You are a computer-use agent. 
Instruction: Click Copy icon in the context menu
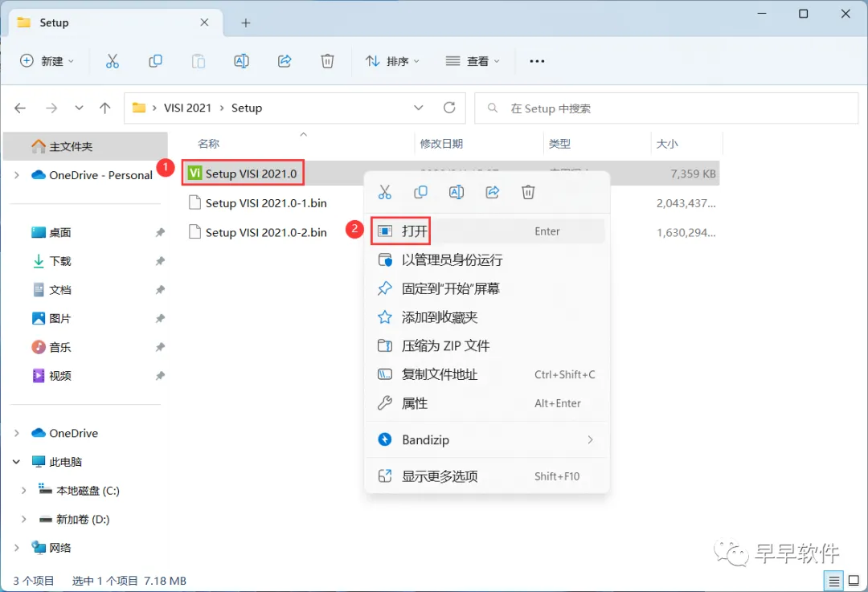pyautogui.click(x=420, y=192)
